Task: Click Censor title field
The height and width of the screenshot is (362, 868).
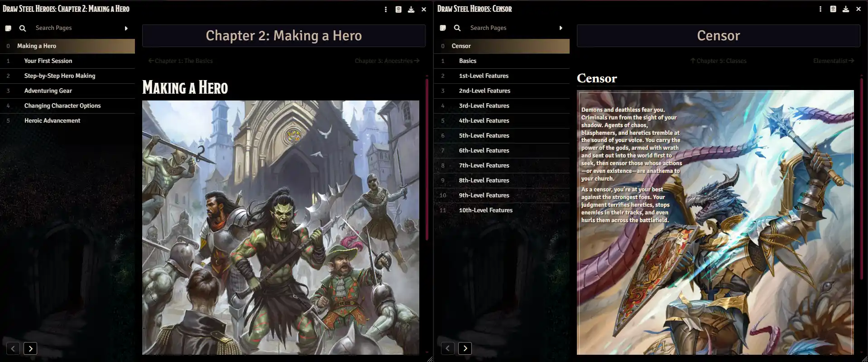Action: coord(719,36)
